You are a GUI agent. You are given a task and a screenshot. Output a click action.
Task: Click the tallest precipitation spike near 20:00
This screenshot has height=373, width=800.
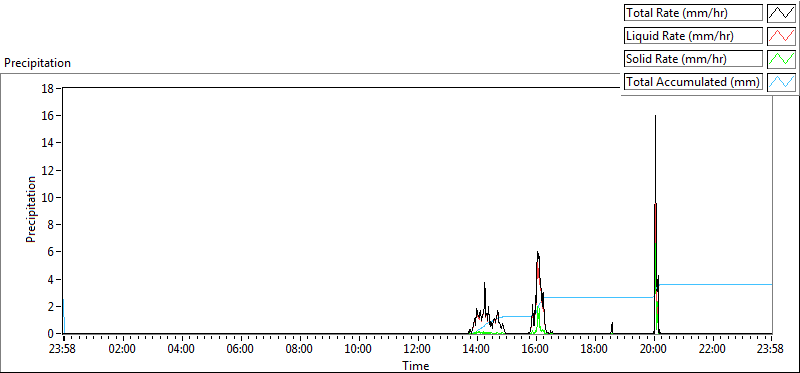655,153
